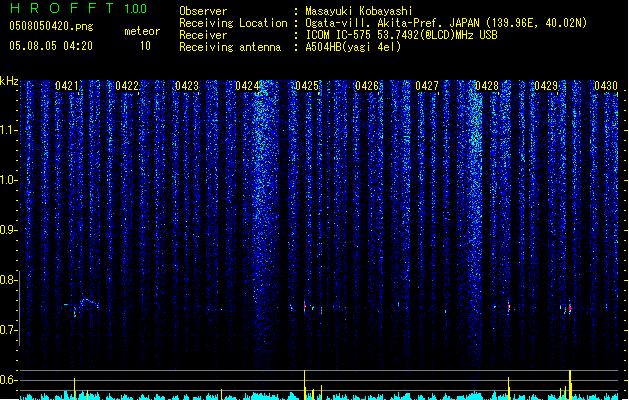Click the meteor count 10

pyautogui.click(x=145, y=46)
